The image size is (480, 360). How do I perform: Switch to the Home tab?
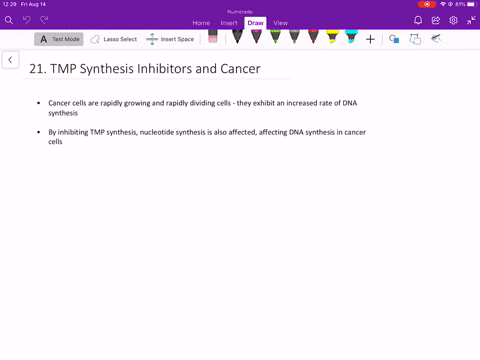coord(201,23)
